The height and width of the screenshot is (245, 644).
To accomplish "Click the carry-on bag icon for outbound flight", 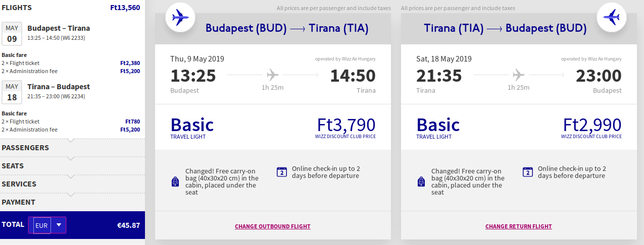I will (175, 182).
